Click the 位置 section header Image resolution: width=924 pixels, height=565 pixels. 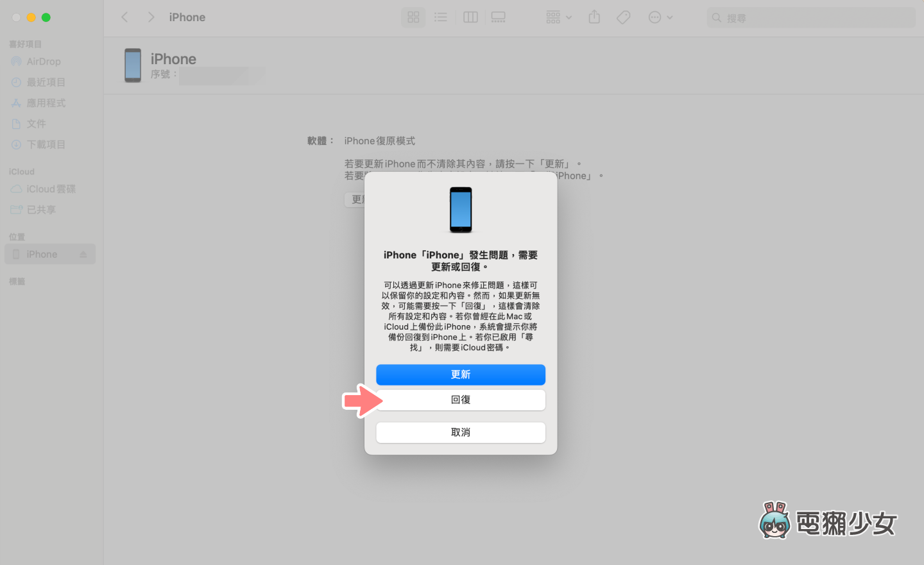click(17, 237)
